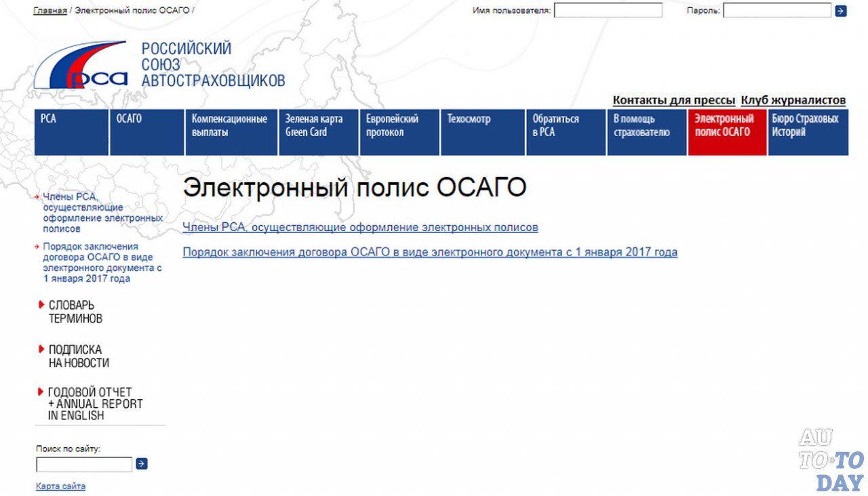Click Российский Союз Автостраховщиков title text
The width and height of the screenshot is (868, 496).
[x=213, y=64]
